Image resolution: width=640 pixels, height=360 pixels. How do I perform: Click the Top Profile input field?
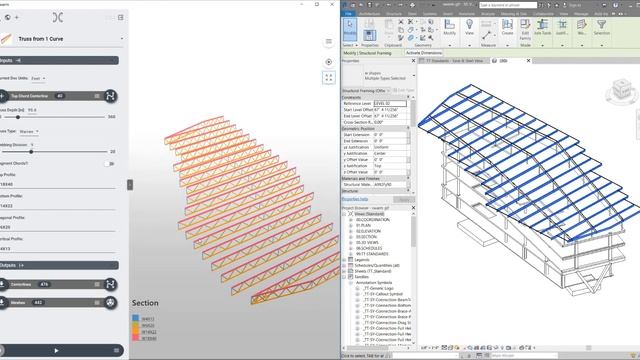click(x=58, y=184)
